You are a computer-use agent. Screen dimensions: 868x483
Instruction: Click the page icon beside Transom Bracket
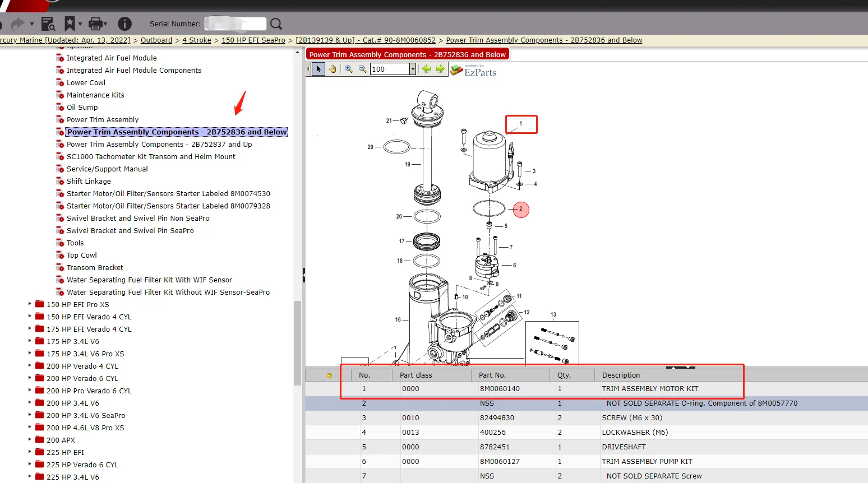click(60, 267)
